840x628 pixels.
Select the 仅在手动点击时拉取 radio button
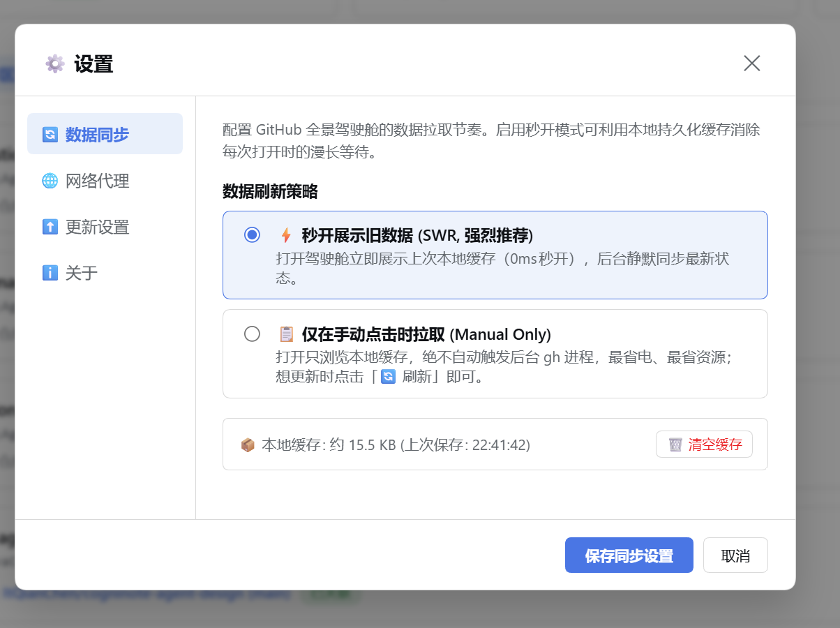[x=252, y=334]
